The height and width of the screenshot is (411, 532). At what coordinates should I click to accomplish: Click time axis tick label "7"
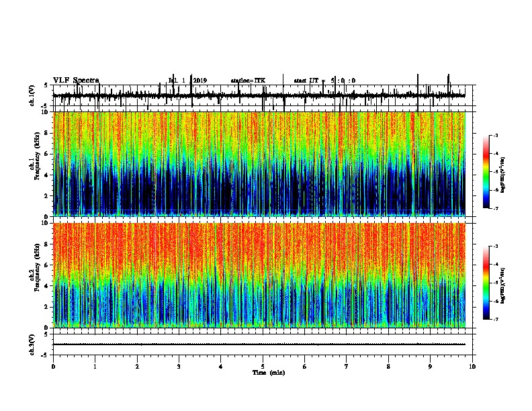[347, 367]
